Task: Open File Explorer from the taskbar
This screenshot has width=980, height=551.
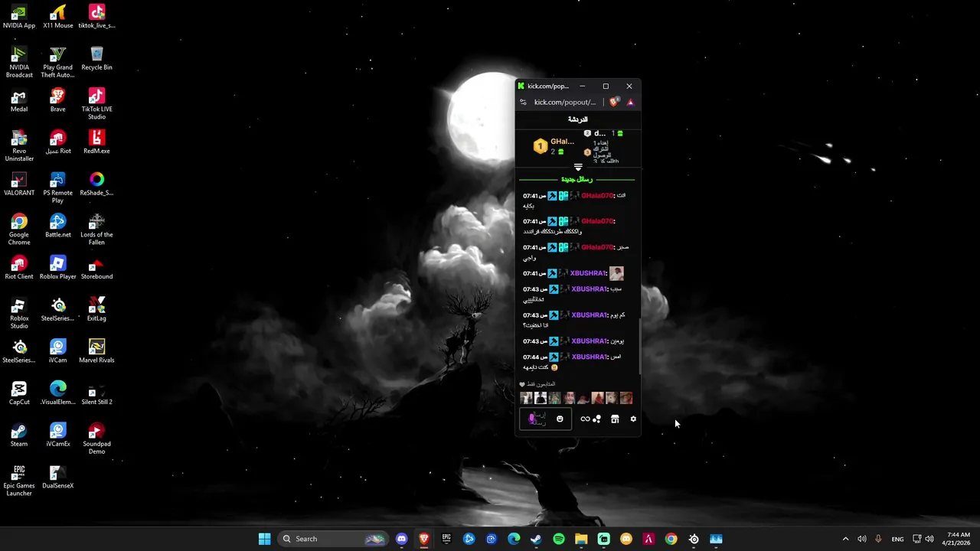Action: (x=581, y=539)
